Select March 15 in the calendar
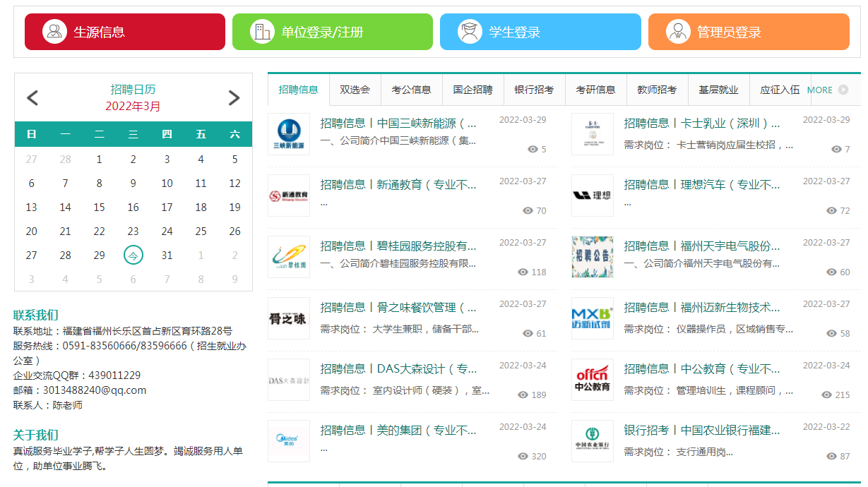This screenshot has height=487, width=868. click(x=99, y=207)
